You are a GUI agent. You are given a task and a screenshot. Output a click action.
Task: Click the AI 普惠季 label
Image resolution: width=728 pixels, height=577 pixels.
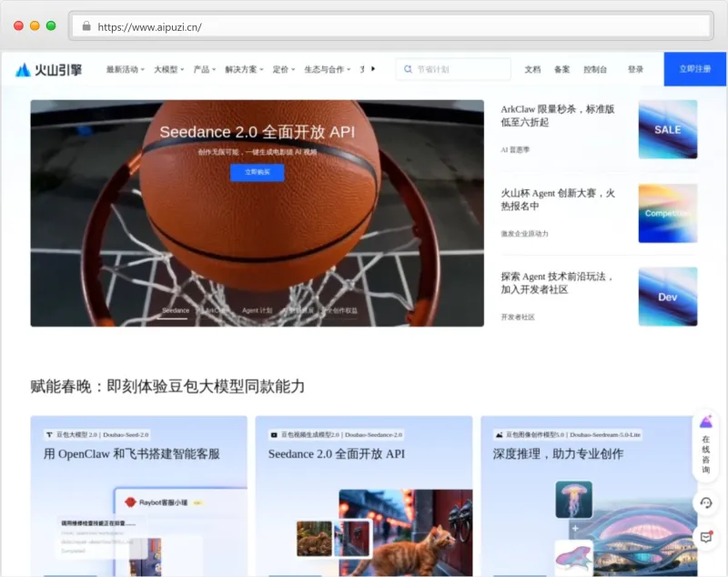pos(515,150)
